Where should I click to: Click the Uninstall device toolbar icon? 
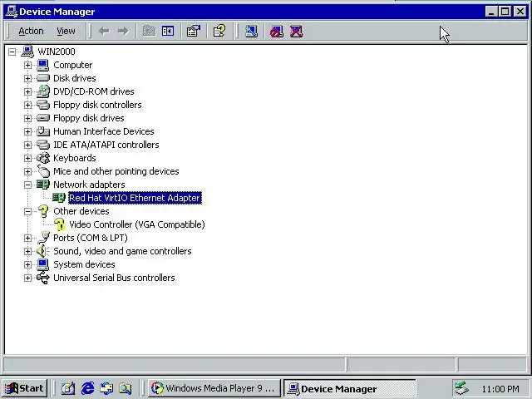coord(296,32)
